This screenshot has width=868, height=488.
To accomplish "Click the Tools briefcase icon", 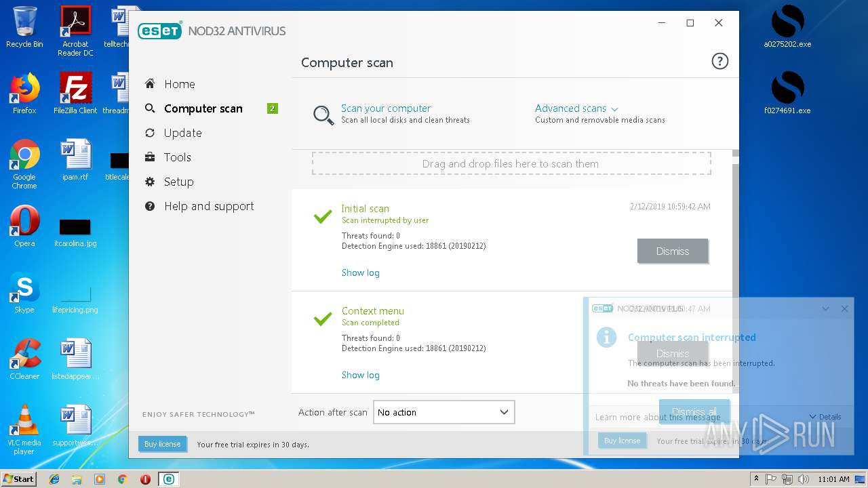I will [x=150, y=157].
